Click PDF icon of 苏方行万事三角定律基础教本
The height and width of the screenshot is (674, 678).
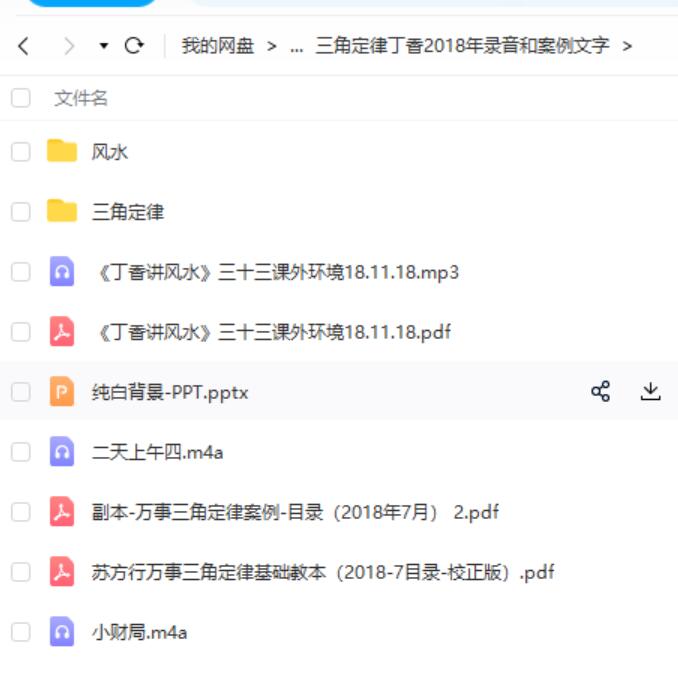coord(62,571)
